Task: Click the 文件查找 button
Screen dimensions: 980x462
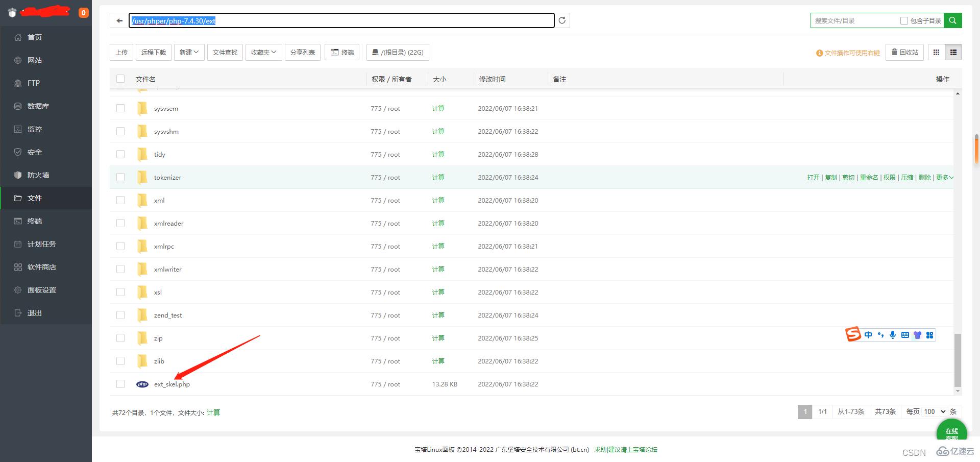Action: click(x=225, y=52)
